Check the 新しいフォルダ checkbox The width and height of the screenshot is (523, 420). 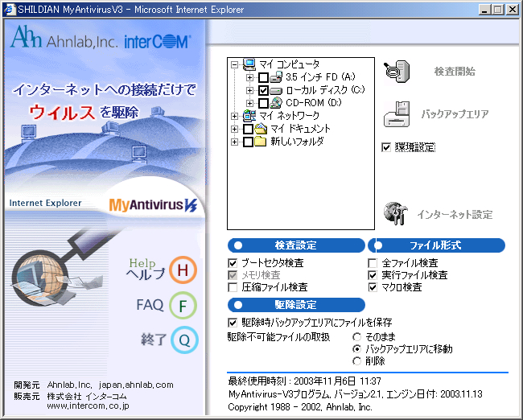point(248,142)
